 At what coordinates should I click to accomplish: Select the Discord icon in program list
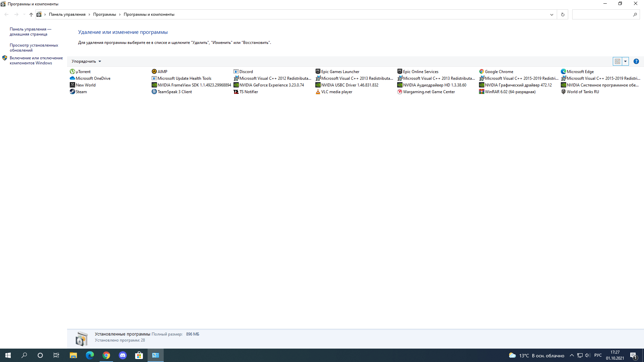point(236,71)
